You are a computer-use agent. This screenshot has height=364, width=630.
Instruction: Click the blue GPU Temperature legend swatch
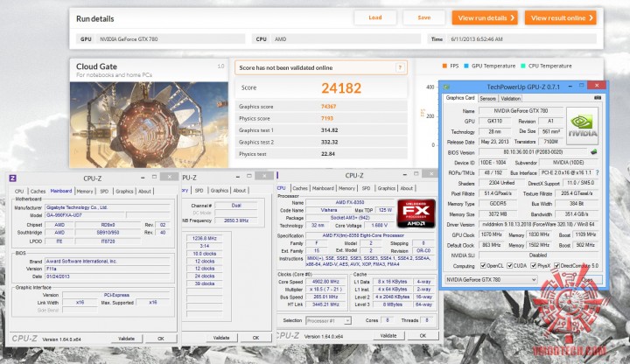(x=466, y=66)
